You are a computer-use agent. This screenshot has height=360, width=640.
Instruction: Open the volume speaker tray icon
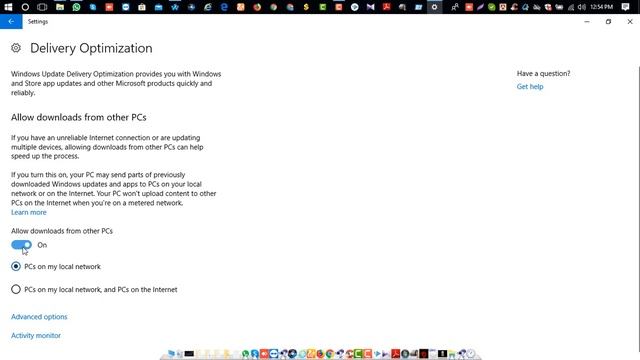coord(582,7)
